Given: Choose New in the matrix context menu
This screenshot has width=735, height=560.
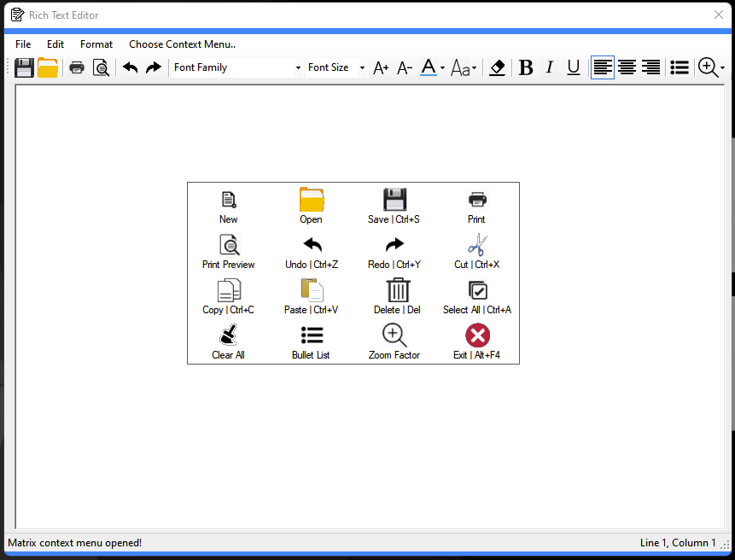Looking at the screenshot, I should click(x=228, y=206).
